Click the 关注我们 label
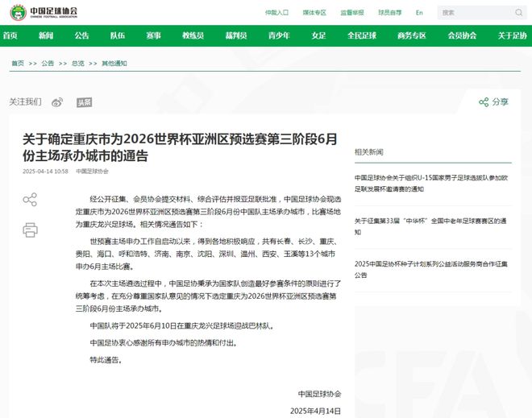This screenshot has height=418, width=532. (26, 101)
